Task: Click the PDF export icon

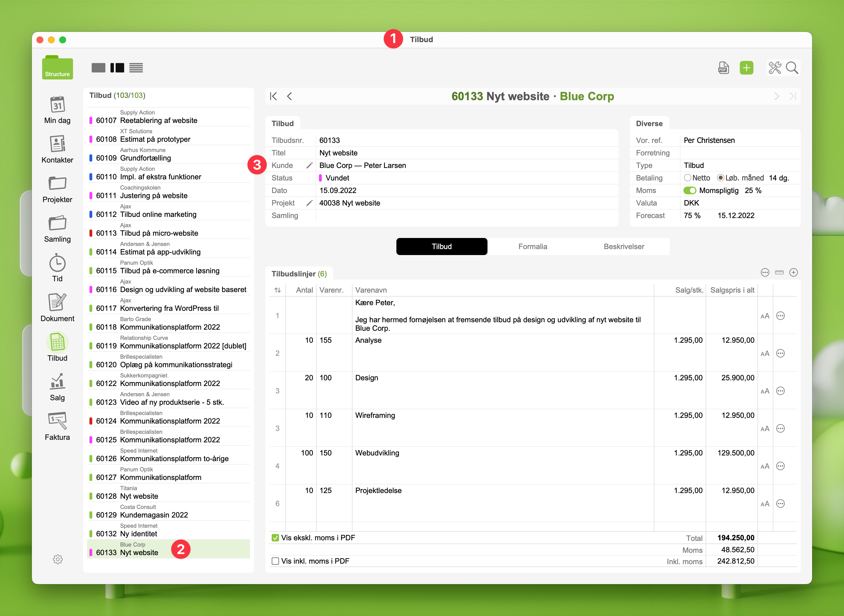Action: pyautogui.click(x=723, y=68)
